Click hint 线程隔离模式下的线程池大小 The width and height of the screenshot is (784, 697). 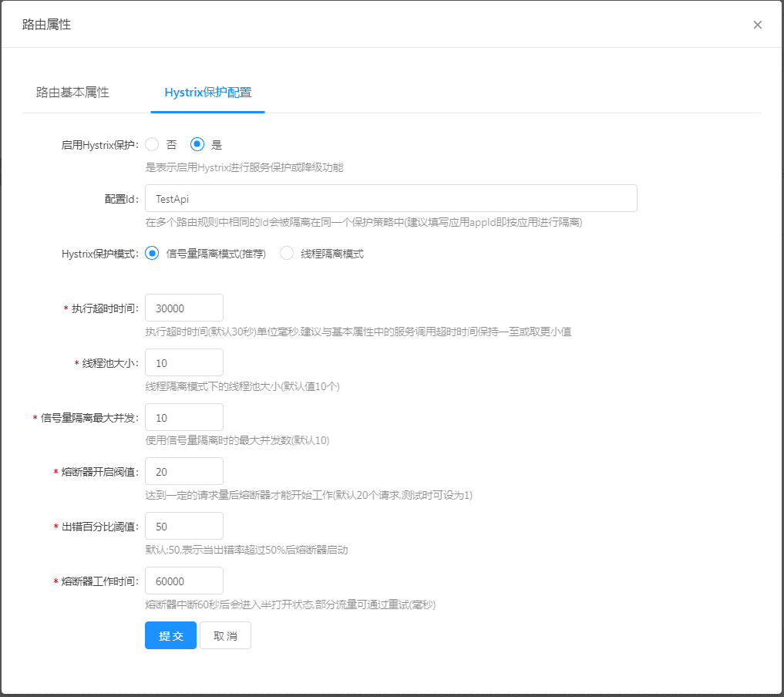click(243, 386)
